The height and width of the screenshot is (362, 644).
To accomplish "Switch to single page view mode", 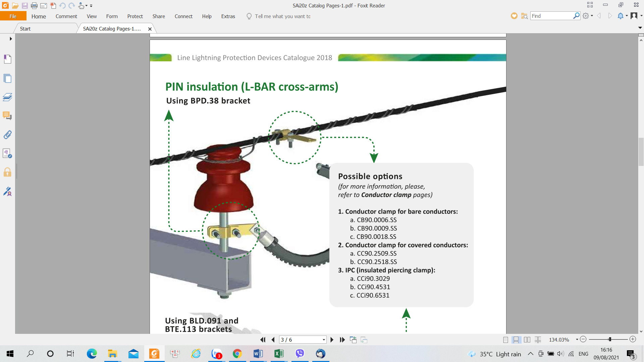I will click(x=505, y=340).
